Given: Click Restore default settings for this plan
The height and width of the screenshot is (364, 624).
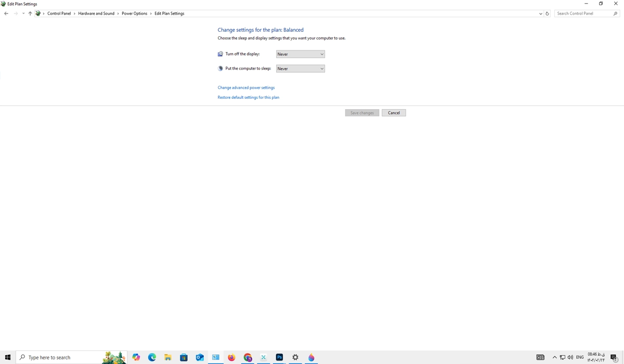Looking at the screenshot, I should pyautogui.click(x=248, y=97).
